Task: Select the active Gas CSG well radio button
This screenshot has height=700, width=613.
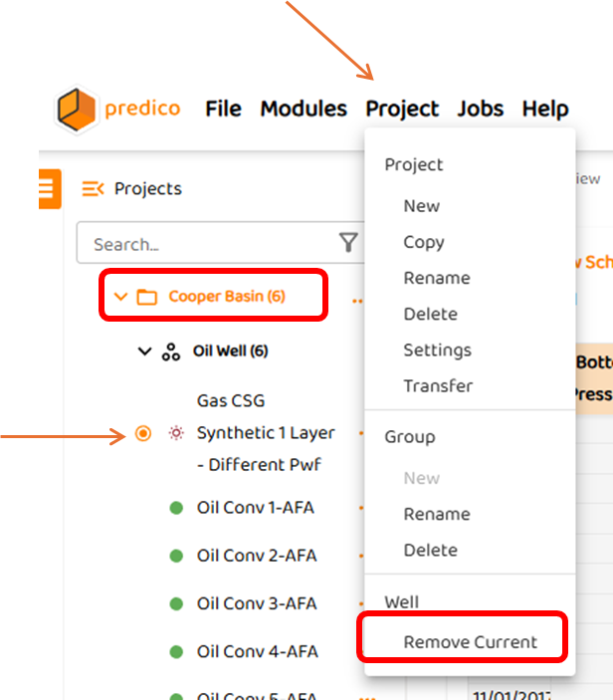Action: coord(143,433)
